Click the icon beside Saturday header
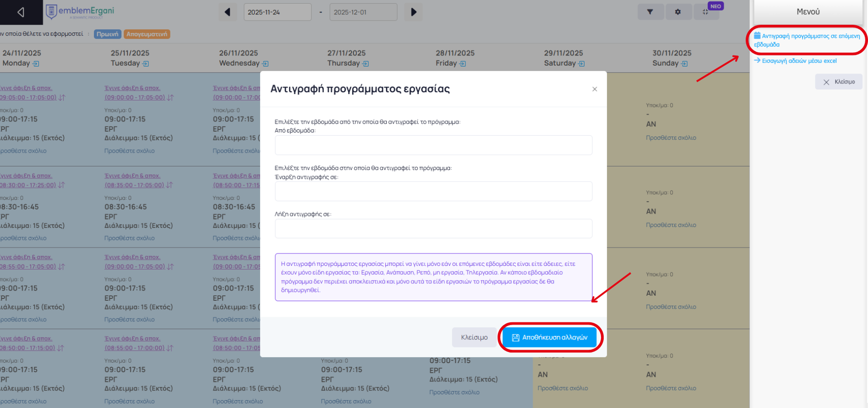Image resolution: width=868 pixels, height=408 pixels. tap(582, 64)
